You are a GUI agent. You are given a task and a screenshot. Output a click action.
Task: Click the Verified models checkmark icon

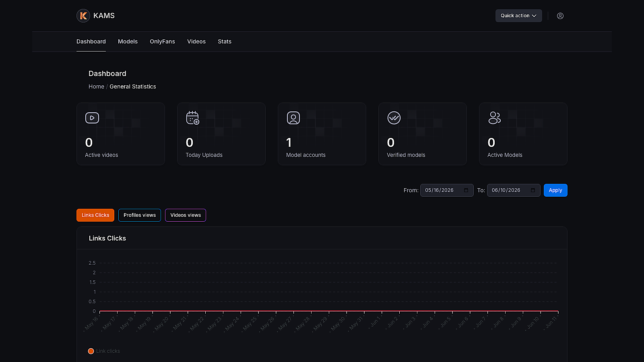(x=394, y=118)
